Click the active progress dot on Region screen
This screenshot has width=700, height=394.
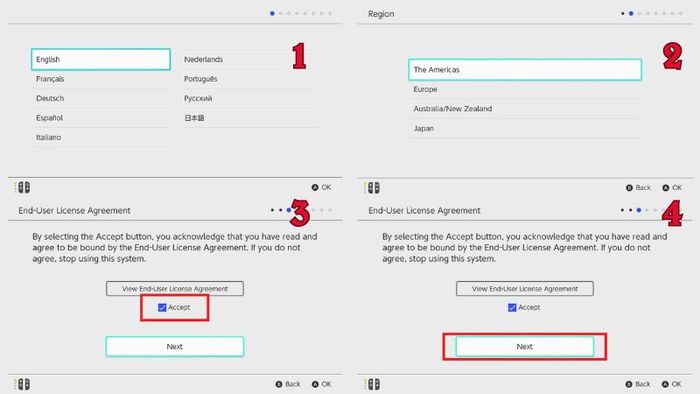631,13
